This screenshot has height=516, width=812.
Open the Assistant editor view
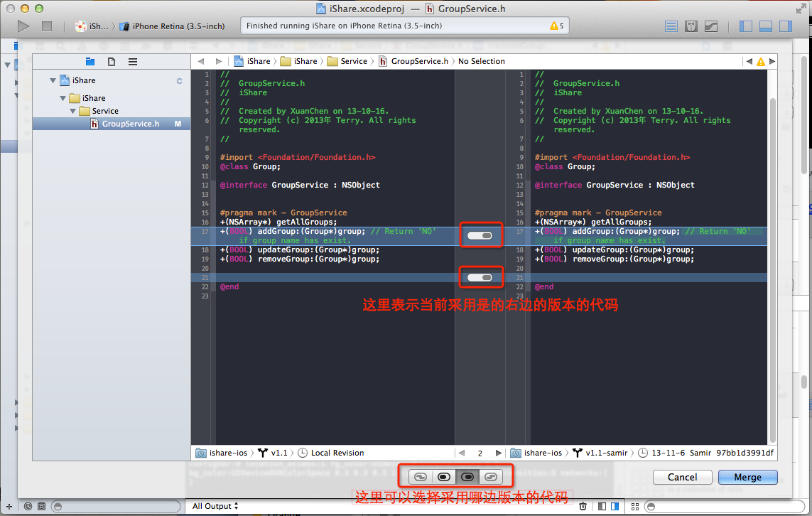coord(691,26)
